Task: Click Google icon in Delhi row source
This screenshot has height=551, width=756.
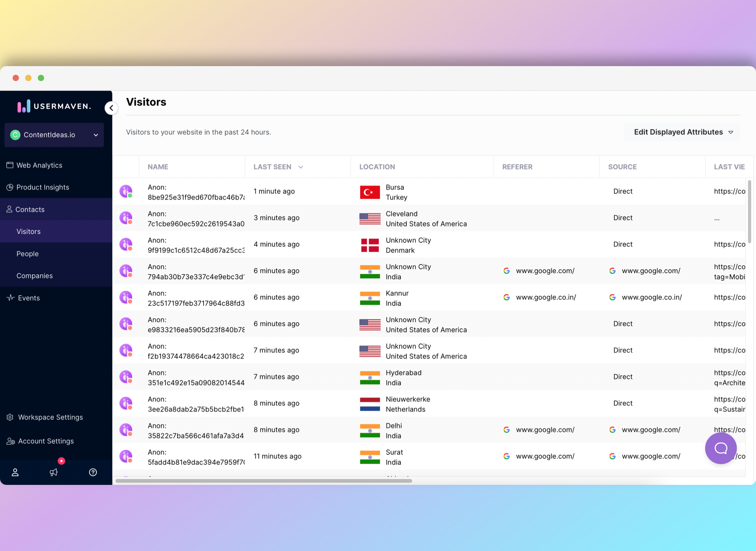Action: (x=613, y=430)
